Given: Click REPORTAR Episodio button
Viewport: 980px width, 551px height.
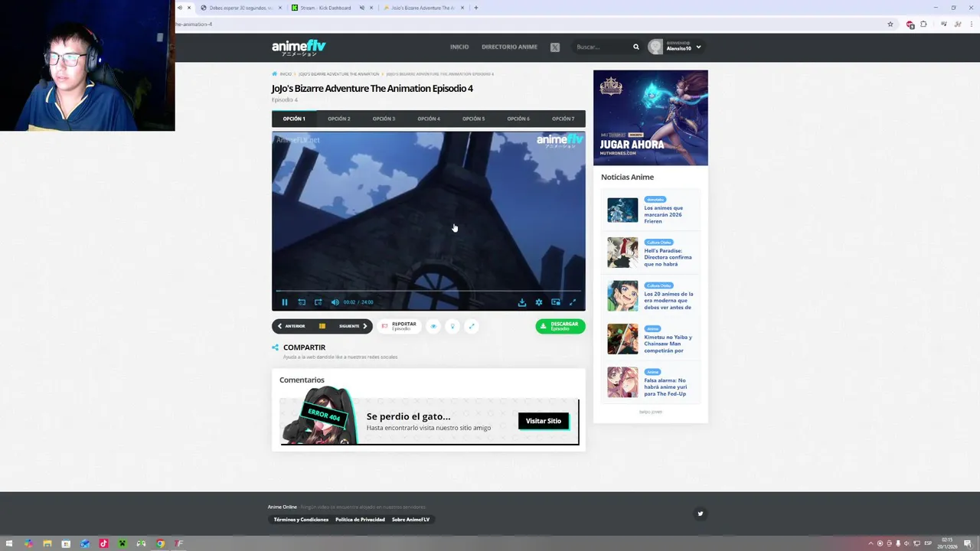Looking at the screenshot, I should click(x=399, y=326).
